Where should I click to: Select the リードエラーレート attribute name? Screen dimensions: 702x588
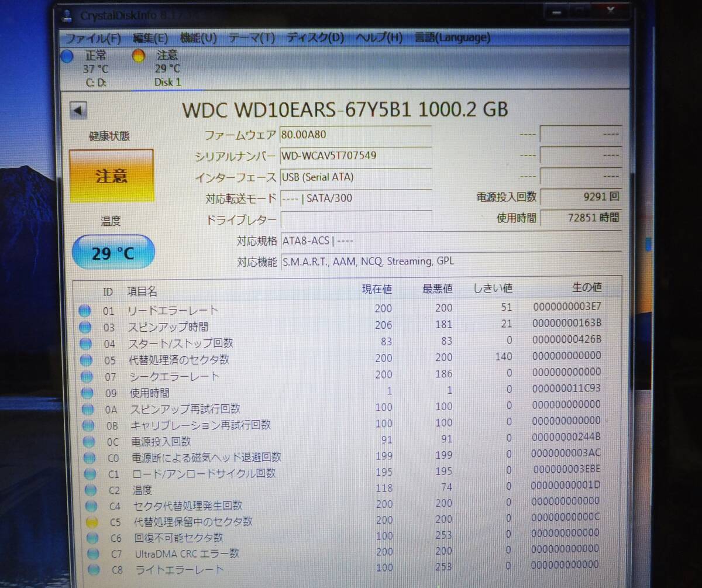click(173, 310)
